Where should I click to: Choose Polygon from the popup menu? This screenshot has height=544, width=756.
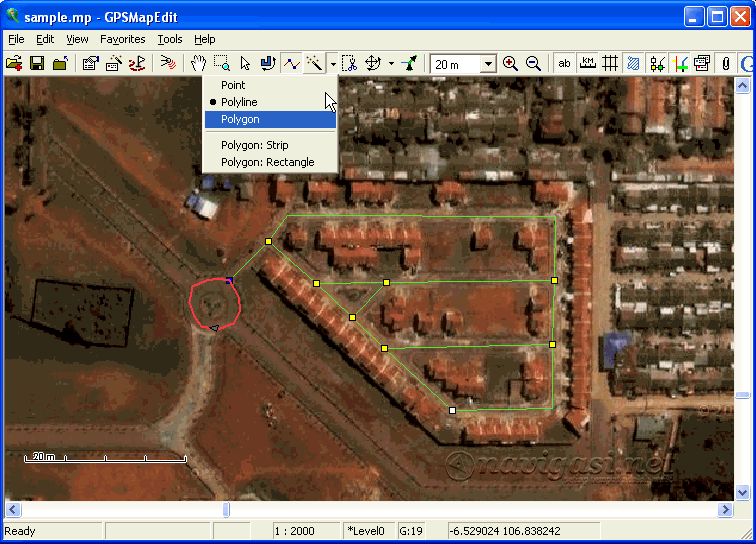point(240,119)
